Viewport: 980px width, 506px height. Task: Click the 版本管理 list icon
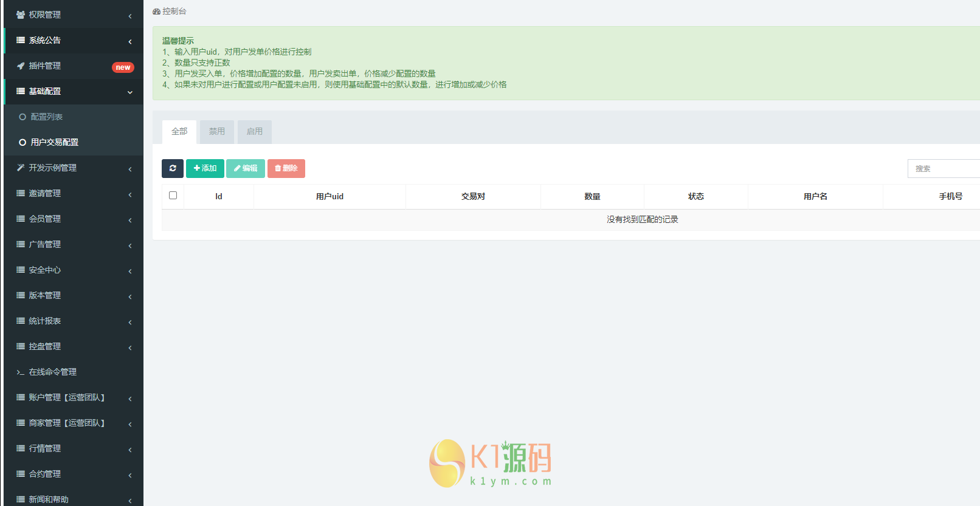pyautogui.click(x=21, y=295)
